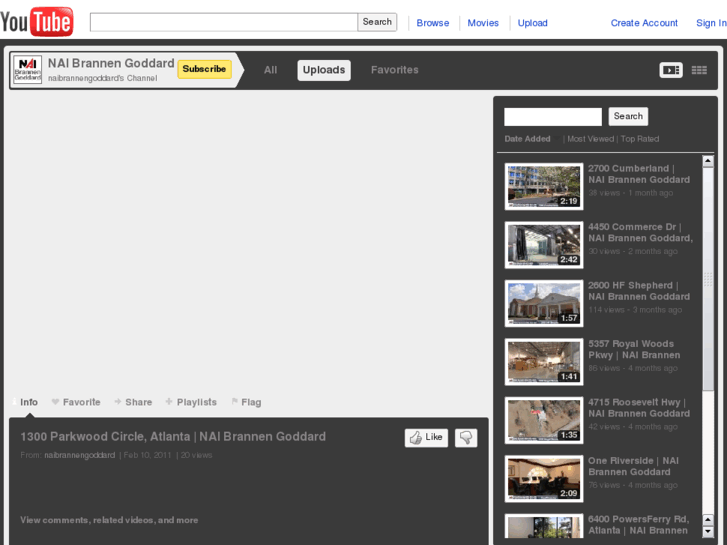The height and width of the screenshot is (545, 727).
Task: Click the 1300 Parkwood Circle video title
Action: coord(173,437)
